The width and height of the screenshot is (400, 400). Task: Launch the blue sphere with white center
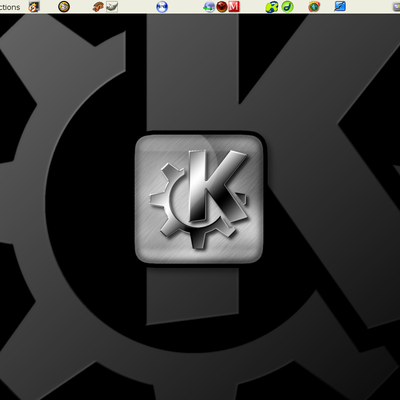tap(162, 7)
